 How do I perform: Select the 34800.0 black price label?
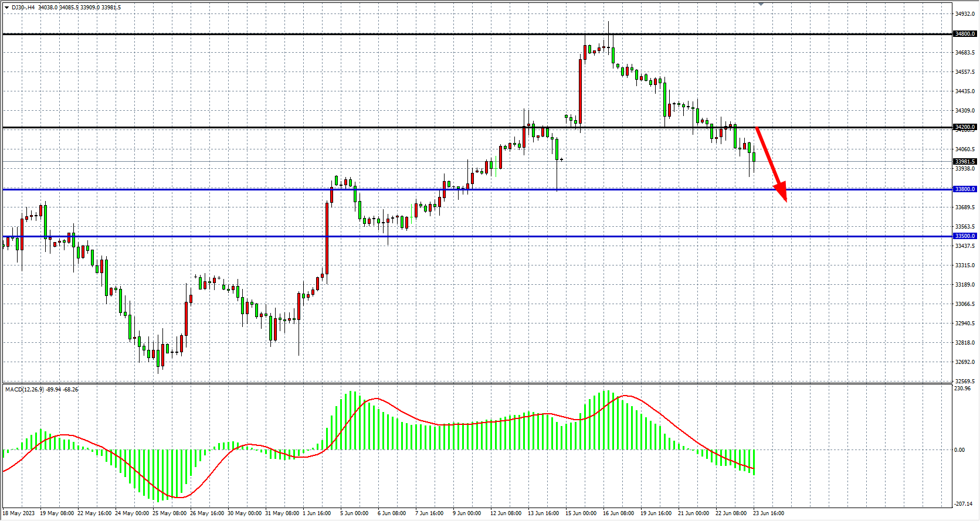point(965,34)
